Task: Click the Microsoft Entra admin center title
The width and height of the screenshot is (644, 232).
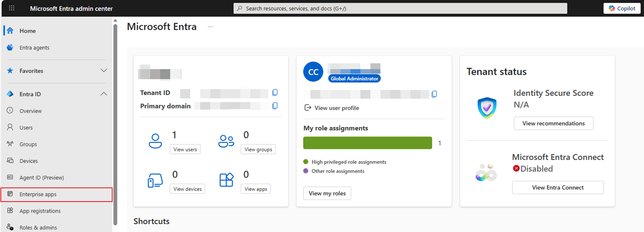Action: [71, 9]
